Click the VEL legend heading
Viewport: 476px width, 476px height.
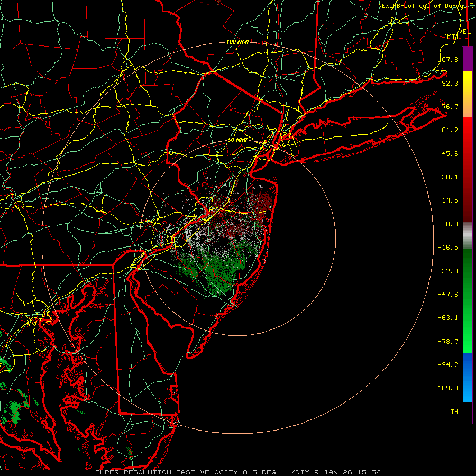click(464, 32)
